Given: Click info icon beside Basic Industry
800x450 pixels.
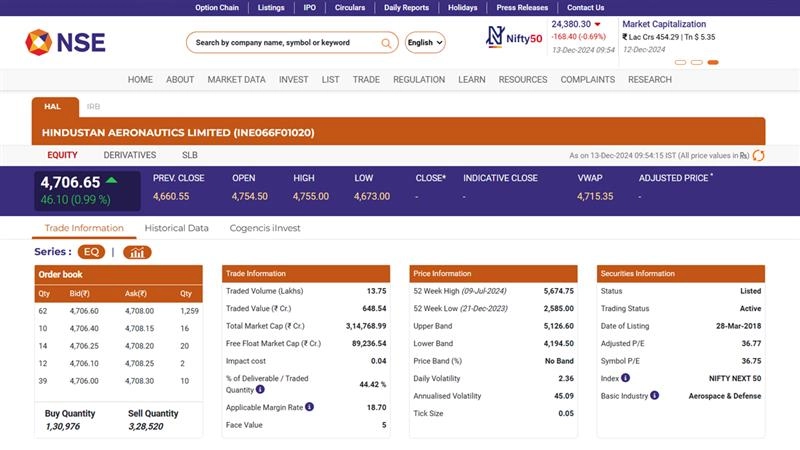Looking at the screenshot, I should click(654, 395).
